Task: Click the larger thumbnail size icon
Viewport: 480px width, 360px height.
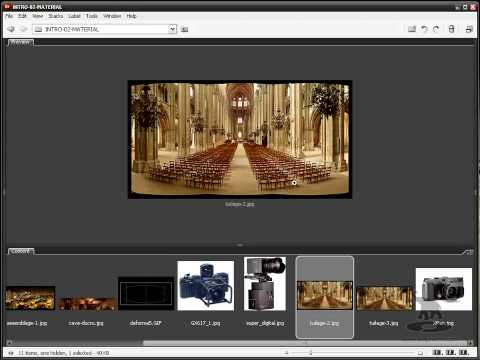Action: 420,353
